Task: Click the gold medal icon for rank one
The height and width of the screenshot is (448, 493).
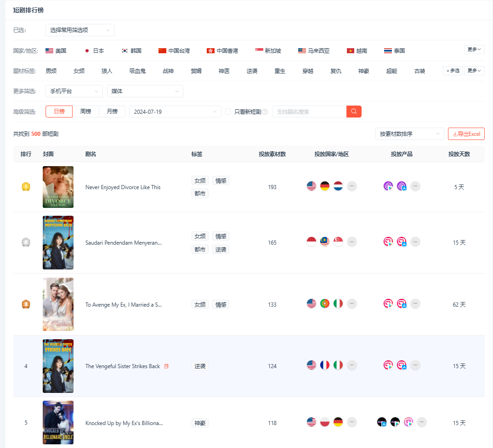Action: [26, 187]
